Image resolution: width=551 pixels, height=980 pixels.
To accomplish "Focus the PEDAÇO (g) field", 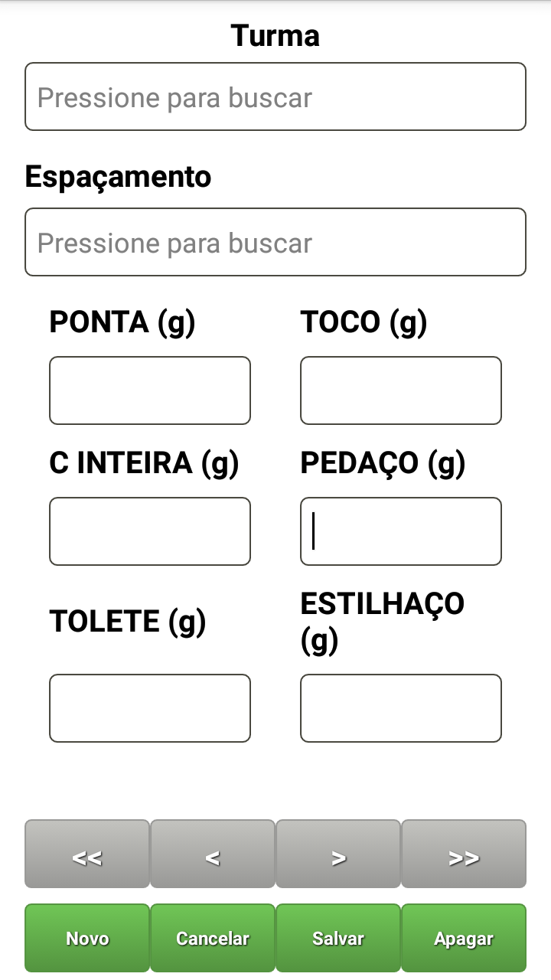I will tap(401, 531).
